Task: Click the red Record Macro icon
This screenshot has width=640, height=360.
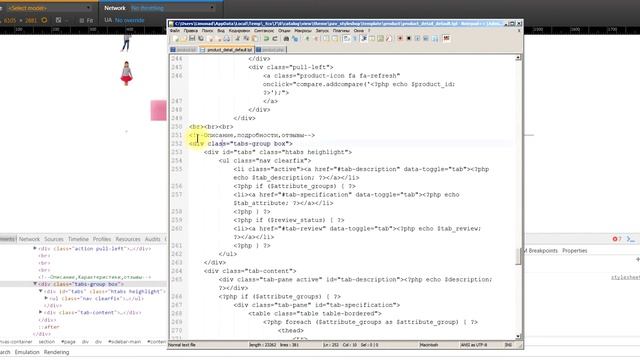Action: click(400, 38)
